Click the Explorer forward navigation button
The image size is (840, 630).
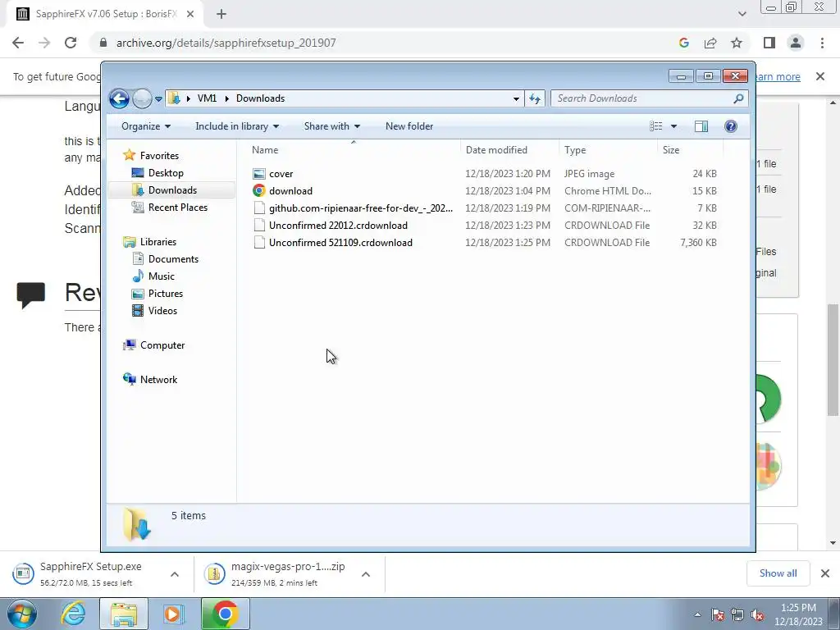point(142,98)
